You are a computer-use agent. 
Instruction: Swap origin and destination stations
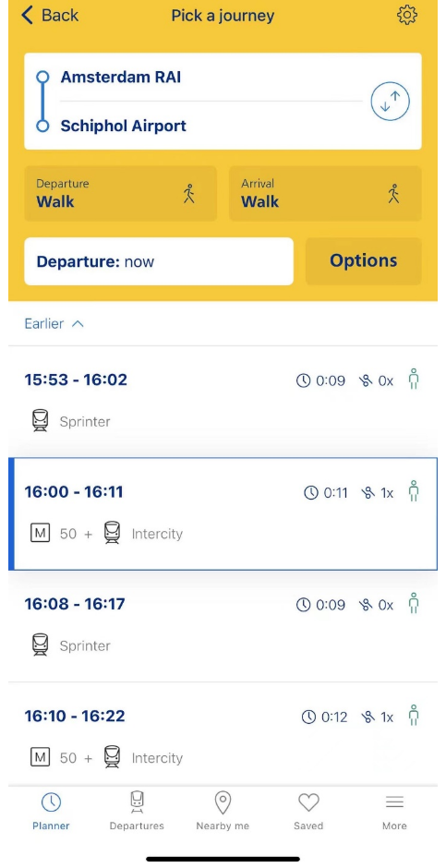coord(390,102)
